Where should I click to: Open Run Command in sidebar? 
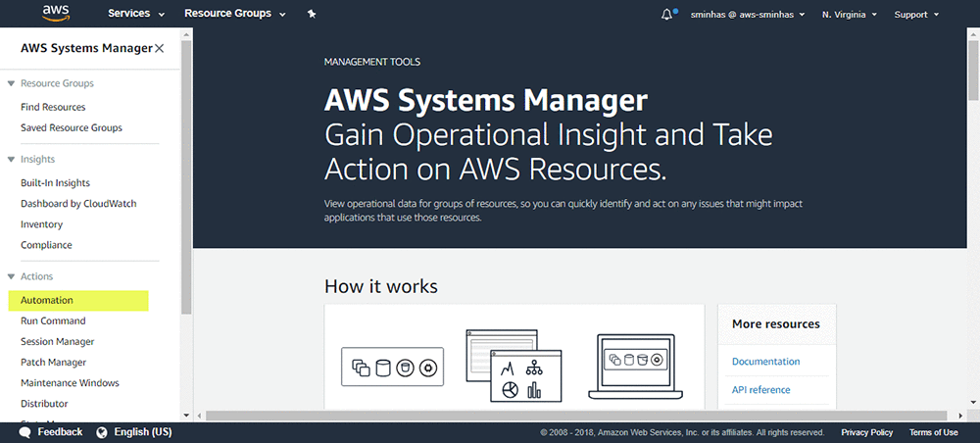click(x=53, y=321)
